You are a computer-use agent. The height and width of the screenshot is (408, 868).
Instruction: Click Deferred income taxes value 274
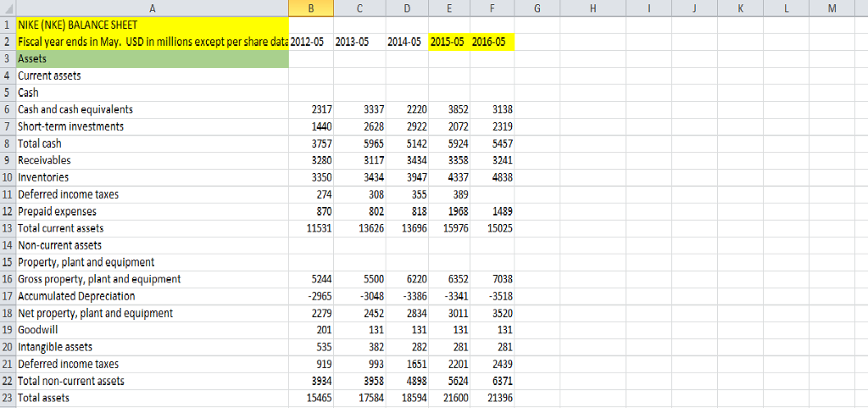[311, 195]
